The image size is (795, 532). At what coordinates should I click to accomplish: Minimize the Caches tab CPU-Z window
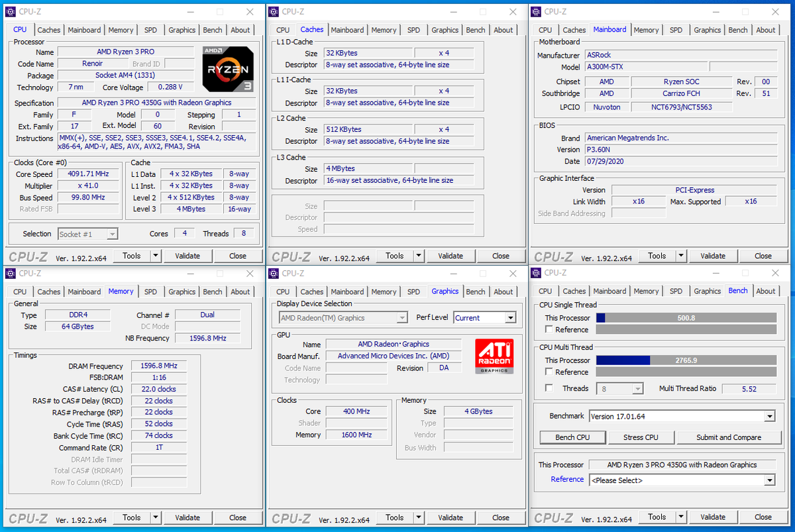pos(452,11)
